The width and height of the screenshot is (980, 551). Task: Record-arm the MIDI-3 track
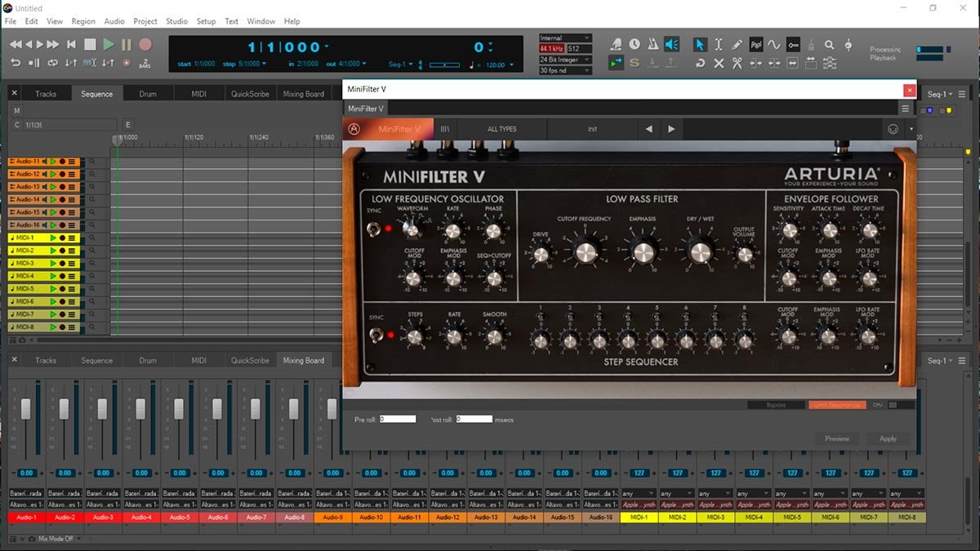63,264
